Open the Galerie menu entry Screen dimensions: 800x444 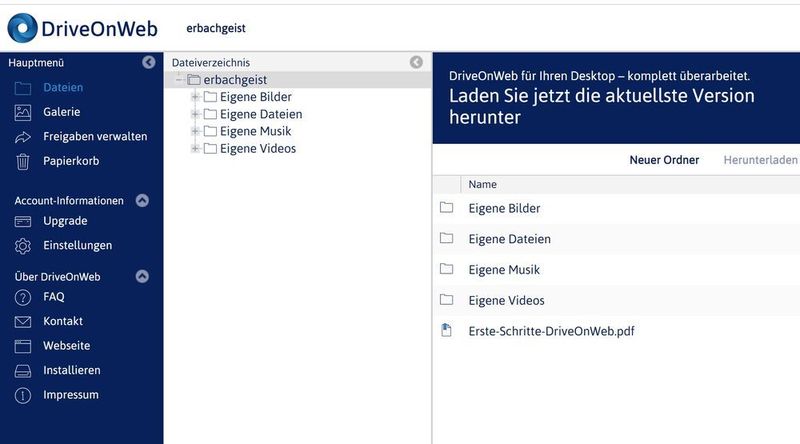click(62, 112)
